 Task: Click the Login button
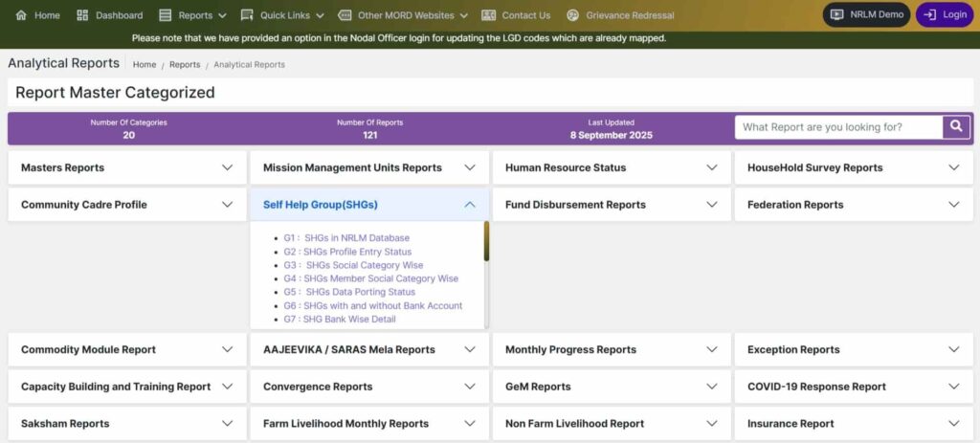click(x=945, y=14)
